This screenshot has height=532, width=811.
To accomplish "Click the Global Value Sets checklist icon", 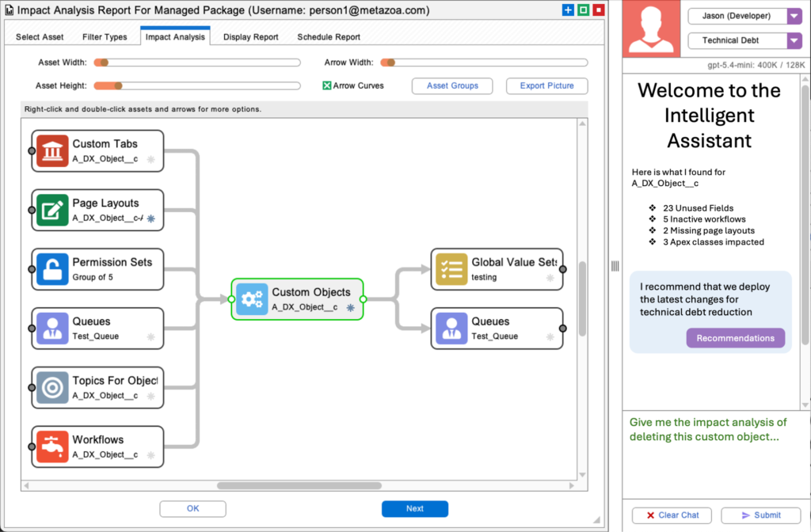I will point(451,269).
